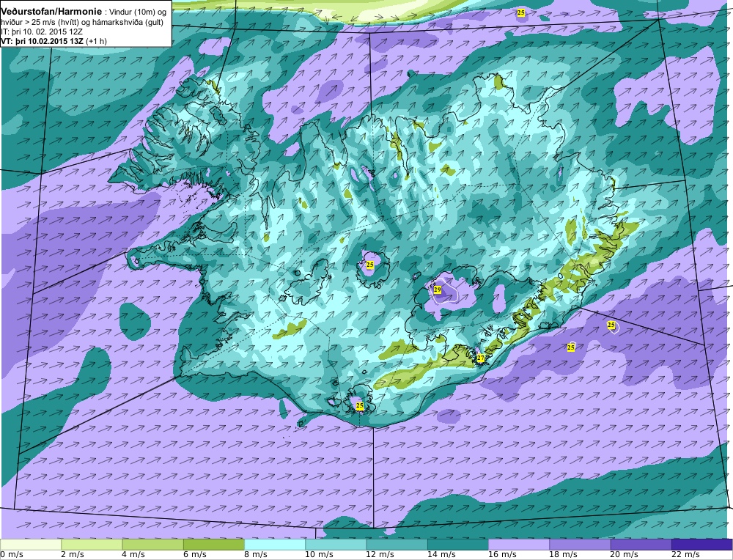Click the '16 m/s' legend label
Screen dimensions: 733x560
click(x=502, y=555)
